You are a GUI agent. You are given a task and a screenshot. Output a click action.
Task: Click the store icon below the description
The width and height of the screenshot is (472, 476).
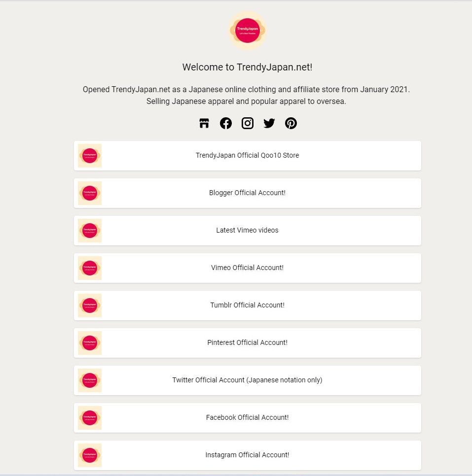pos(204,123)
